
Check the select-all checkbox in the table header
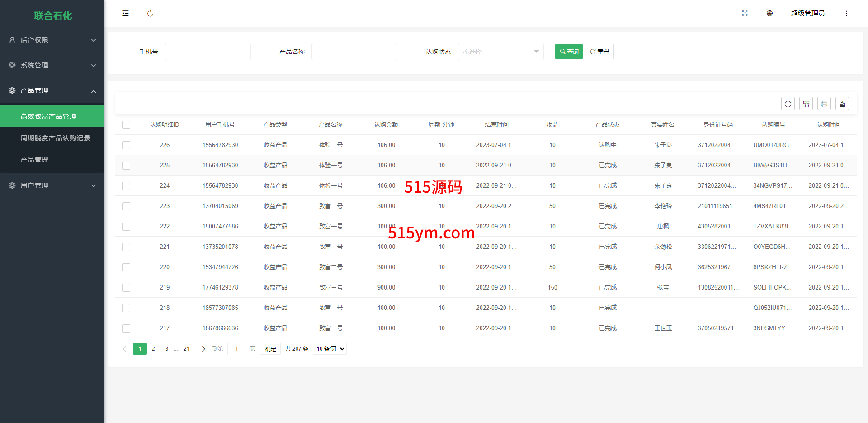pyautogui.click(x=126, y=125)
